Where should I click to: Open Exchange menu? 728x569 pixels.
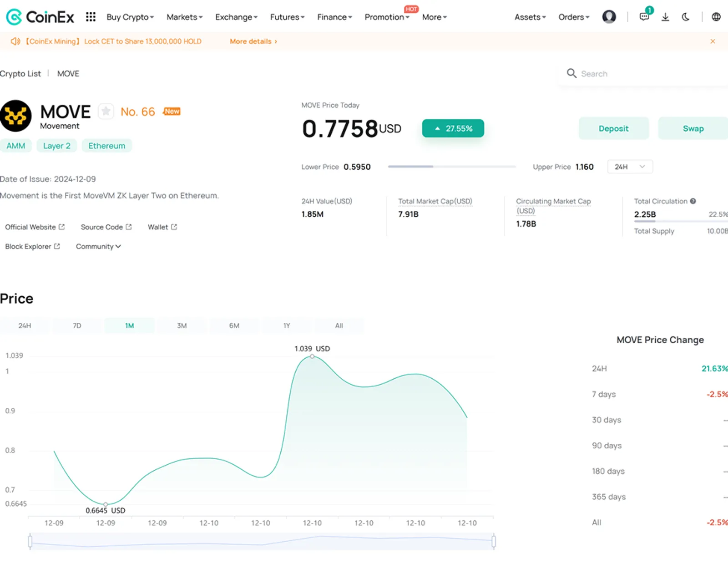point(236,17)
